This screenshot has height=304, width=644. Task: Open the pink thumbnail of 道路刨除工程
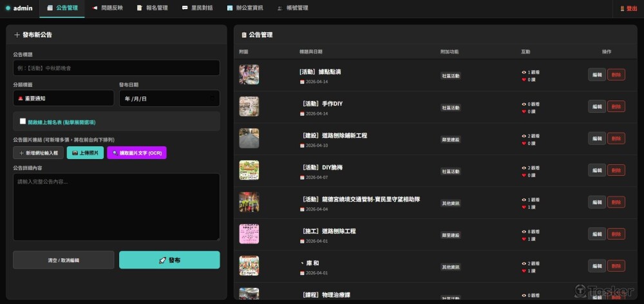tap(249, 234)
